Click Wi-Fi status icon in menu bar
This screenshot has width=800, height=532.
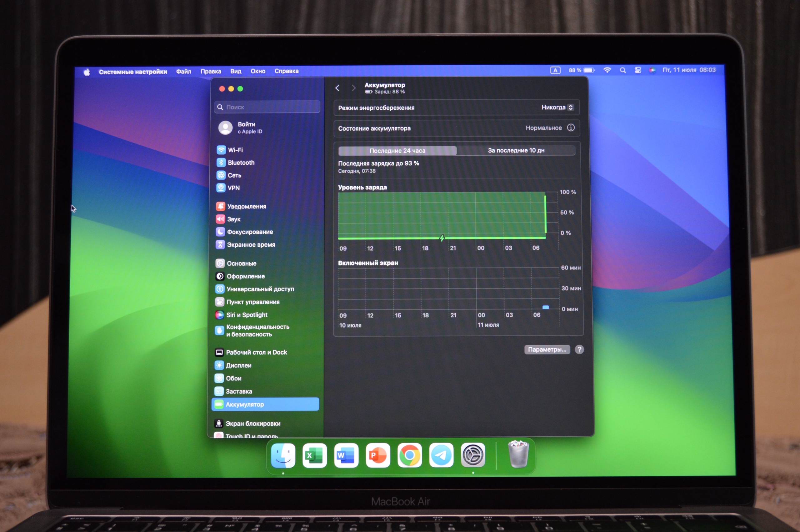point(607,70)
